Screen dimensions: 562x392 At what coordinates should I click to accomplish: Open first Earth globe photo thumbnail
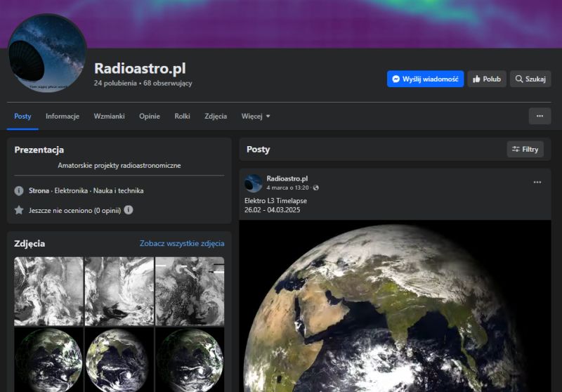(48, 360)
